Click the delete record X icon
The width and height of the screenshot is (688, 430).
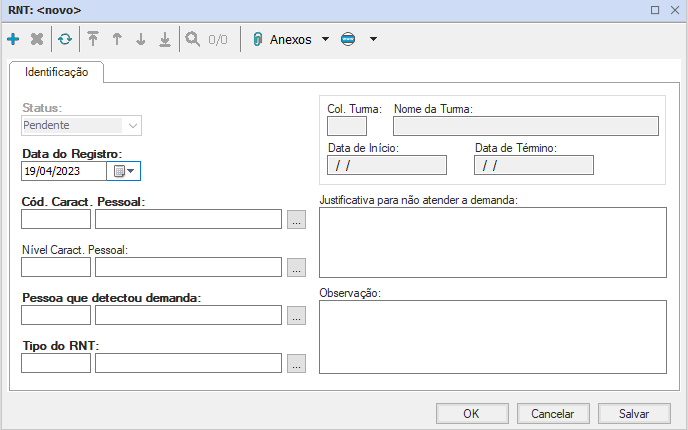37,40
